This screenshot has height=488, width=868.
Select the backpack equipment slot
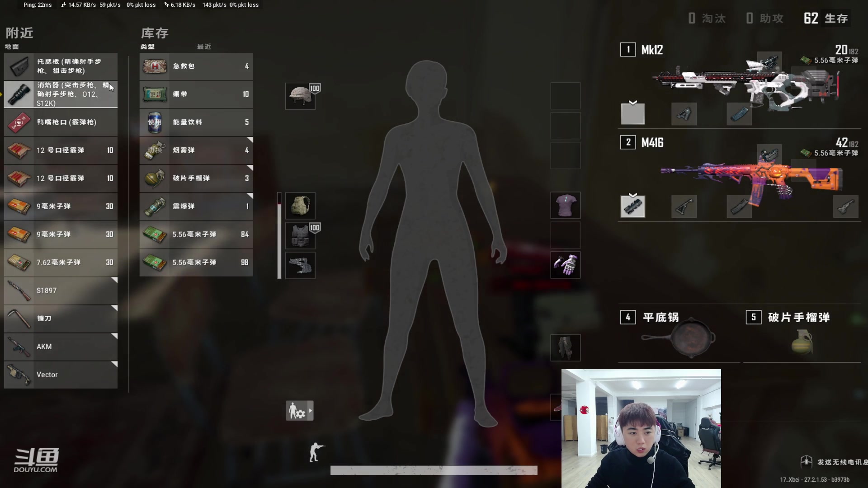(300, 206)
